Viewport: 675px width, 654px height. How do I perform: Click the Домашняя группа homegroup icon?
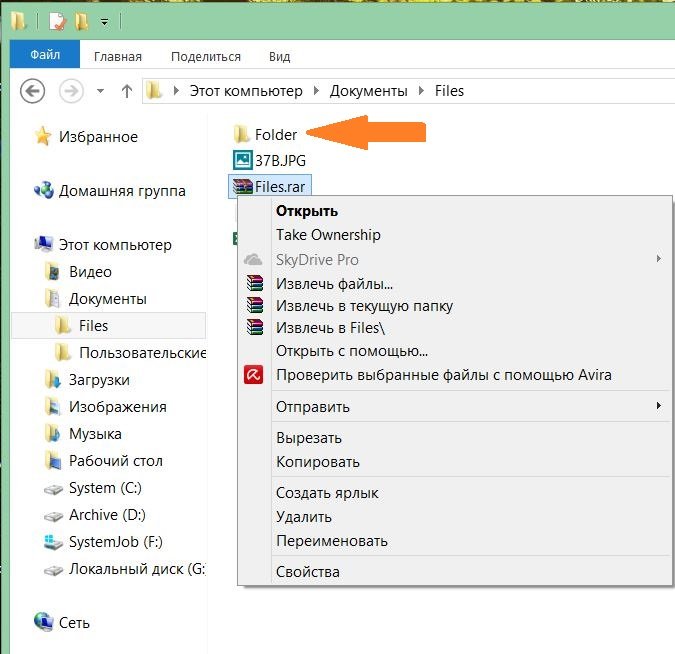pos(44,190)
